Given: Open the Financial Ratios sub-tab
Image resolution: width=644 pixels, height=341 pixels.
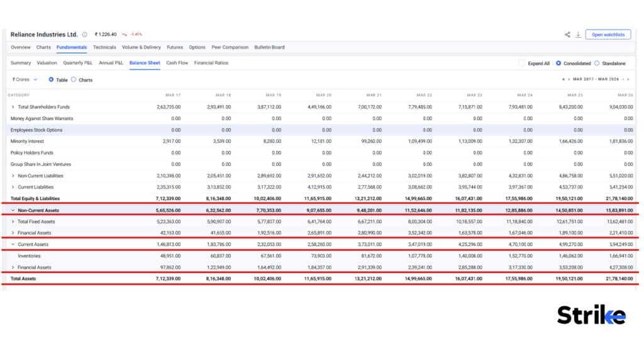Looking at the screenshot, I should (x=211, y=63).
